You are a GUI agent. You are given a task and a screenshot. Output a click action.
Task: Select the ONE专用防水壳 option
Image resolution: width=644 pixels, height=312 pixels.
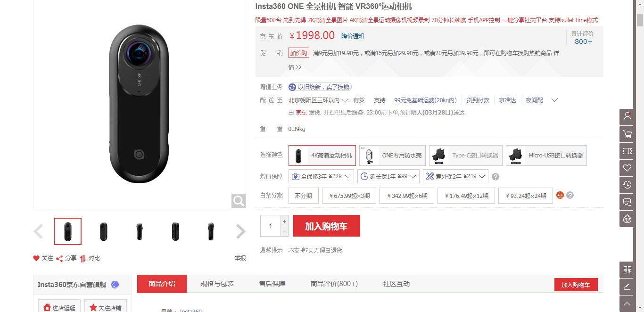[392, 156]
